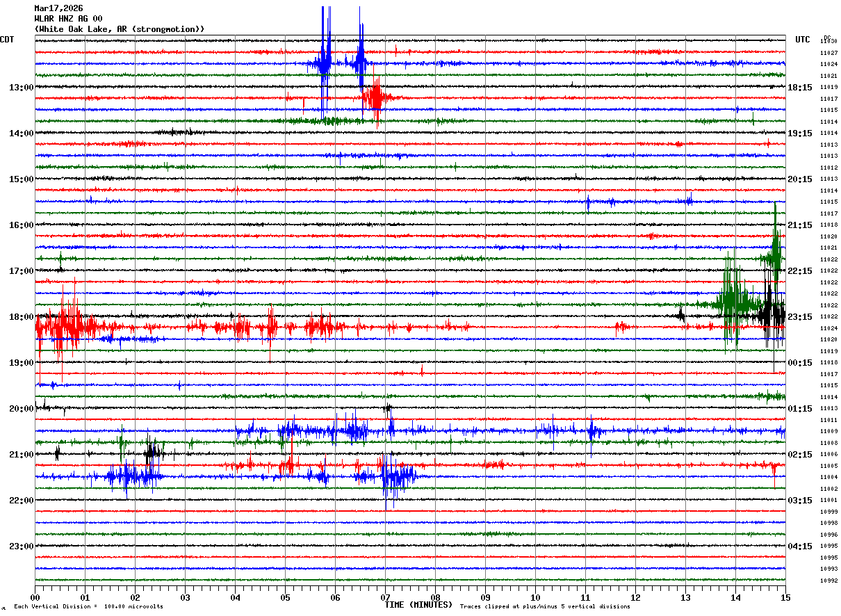Click the Mar17,2026 date header
841x616 pixels.
pos(58,8)
